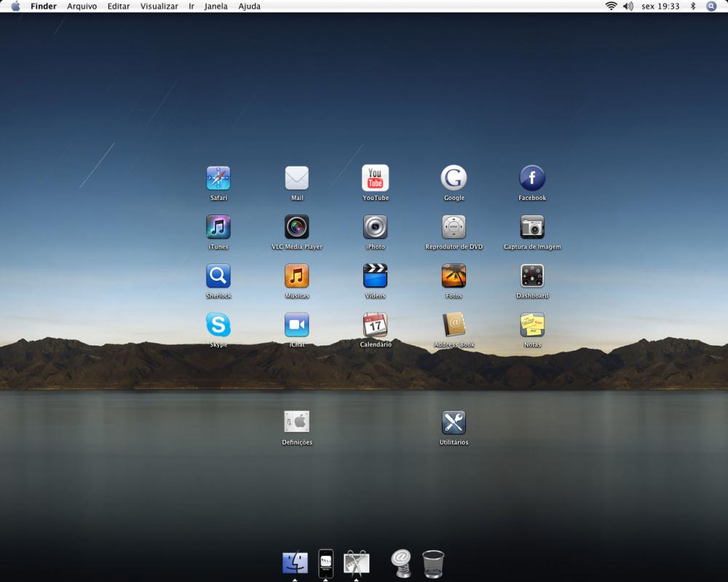Open the Mail envelope icon
Image resolution: width=728 pixels, height=582 pixels.
297,178
